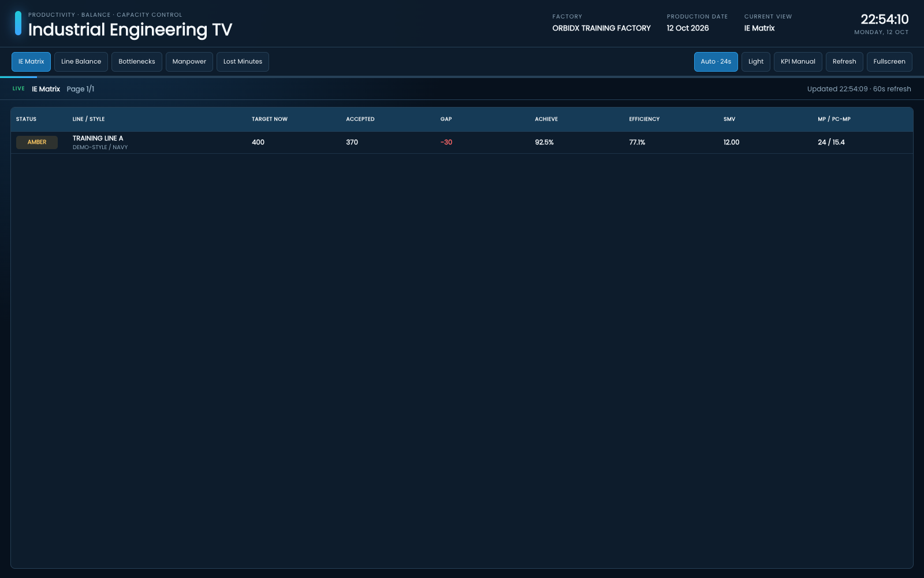Select TRAINING LINE A row name
The height and width of the screenshot is (578, 924).
[x=98, y=138]
